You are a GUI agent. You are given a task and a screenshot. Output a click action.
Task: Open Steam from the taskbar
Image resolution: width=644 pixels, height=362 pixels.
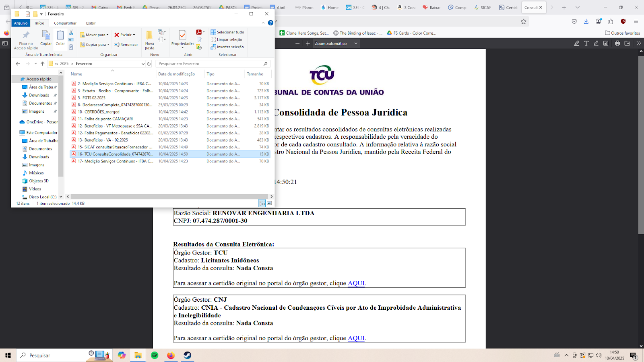point(188,355)
